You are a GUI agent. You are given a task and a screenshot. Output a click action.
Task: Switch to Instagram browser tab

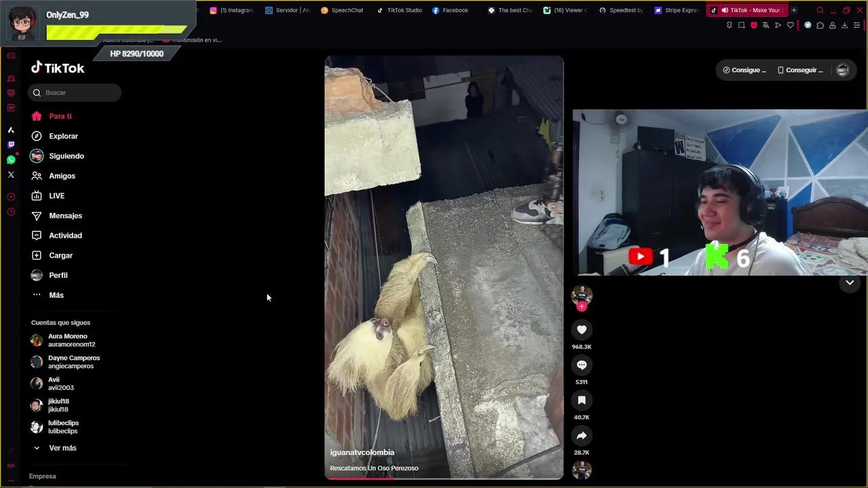[232, 10]
